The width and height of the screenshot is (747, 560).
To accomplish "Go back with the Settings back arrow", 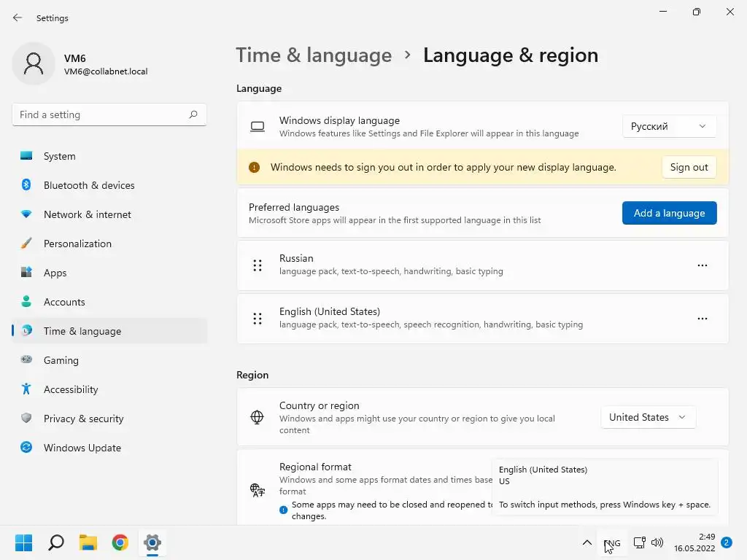I will pyautogui.click(x=18, y=17).
